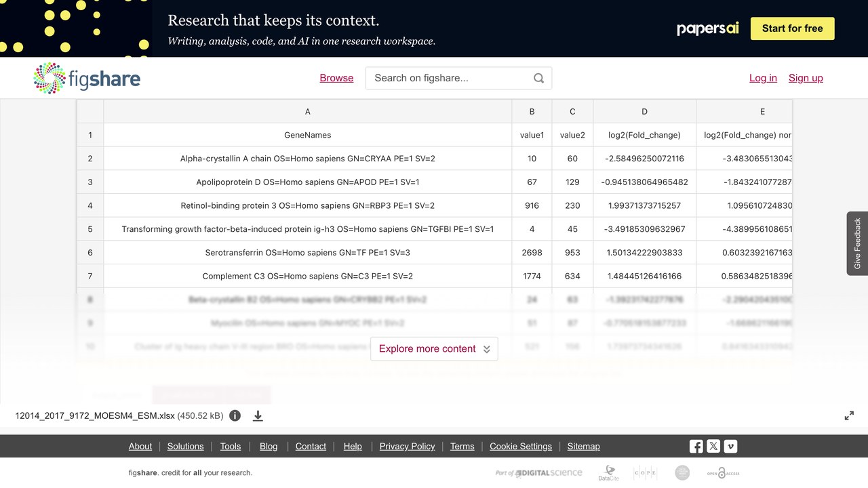Download the xlsx file via download icon

coord(258,415)
